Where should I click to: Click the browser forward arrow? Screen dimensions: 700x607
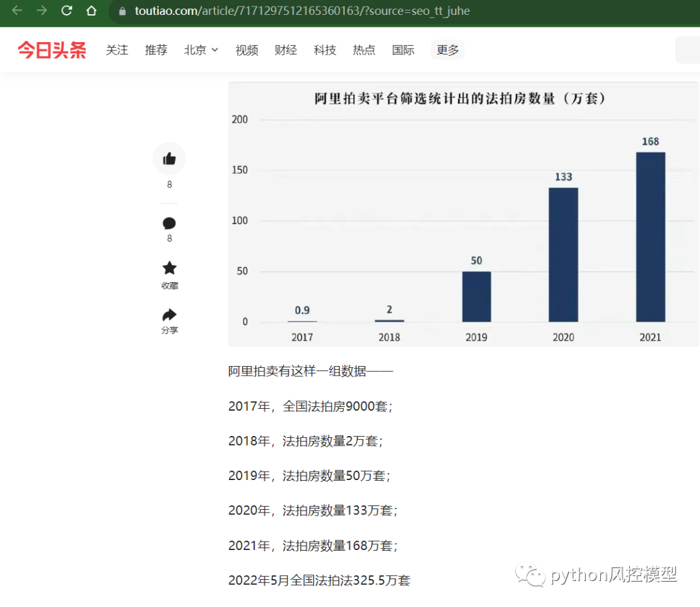pos(42,10)
